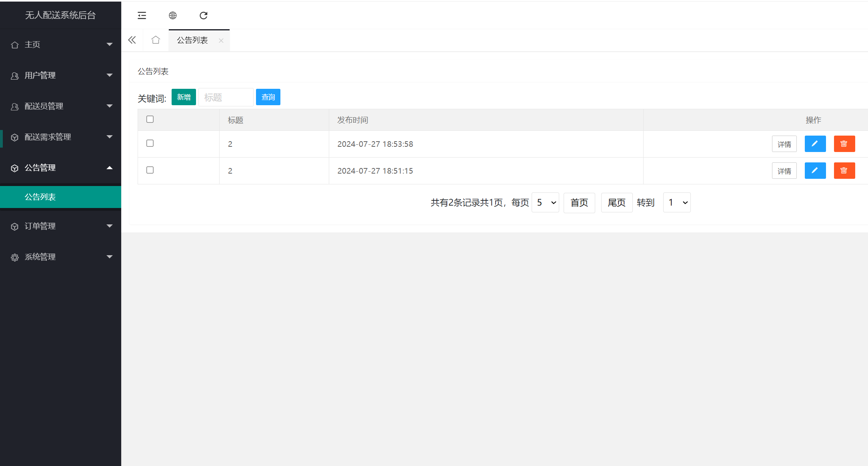Click the user icon beside 用户管理
This screenshot has width=868, height=466.
pos(15,75)
